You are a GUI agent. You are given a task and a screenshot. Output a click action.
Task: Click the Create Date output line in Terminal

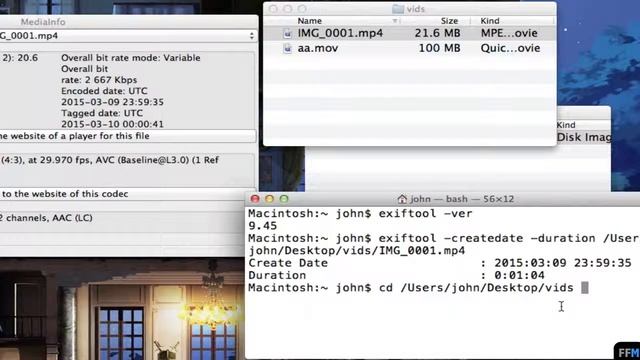(x=440, y=263)
